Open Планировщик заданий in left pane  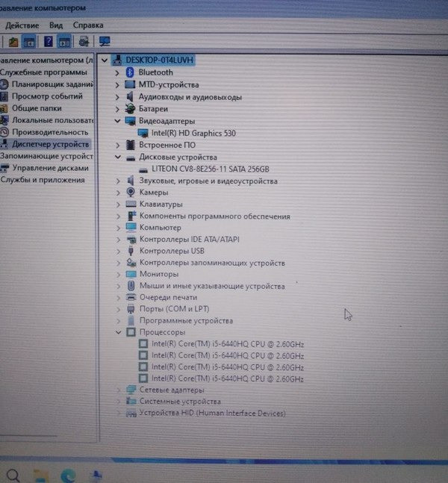(x=52, y=84)
